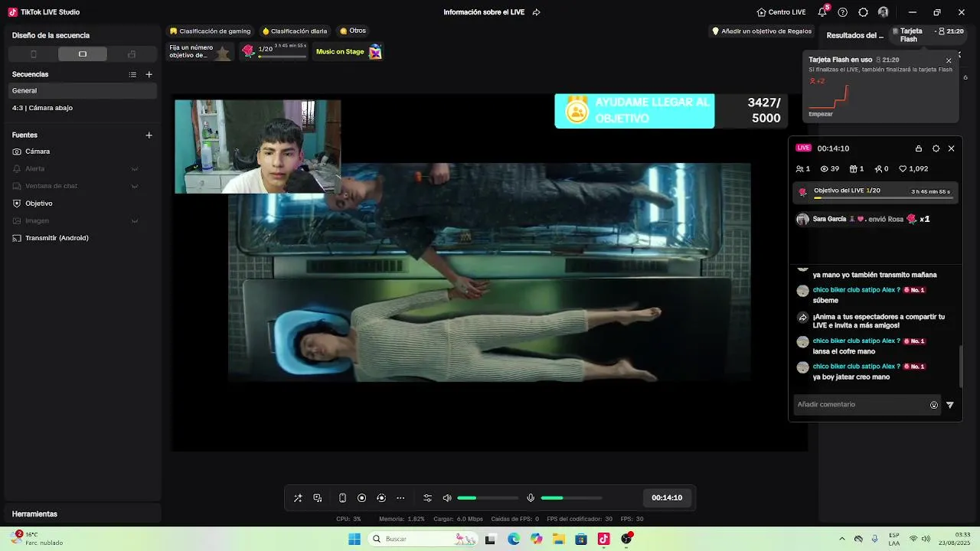Select the dual-screen layout option

132,54
